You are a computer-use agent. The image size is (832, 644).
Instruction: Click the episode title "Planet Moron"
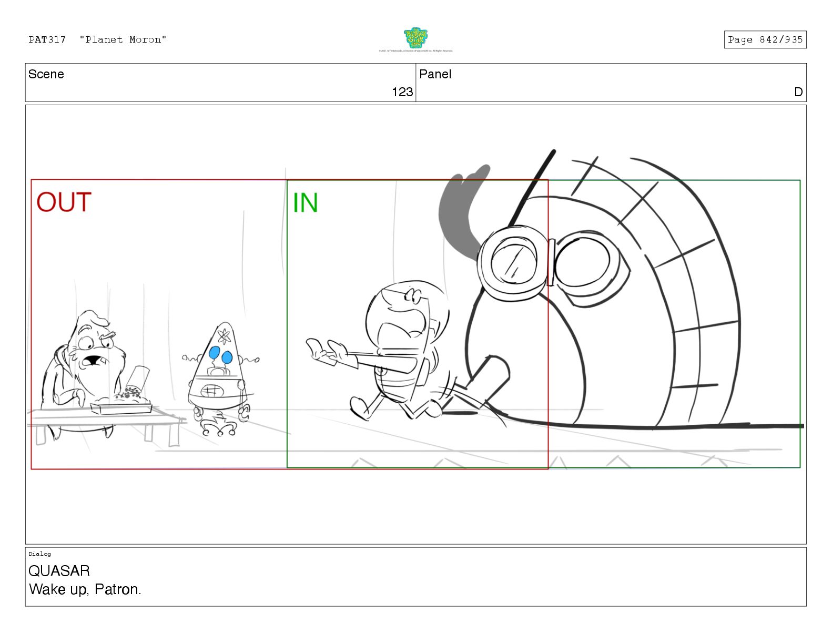click(123, 39)
